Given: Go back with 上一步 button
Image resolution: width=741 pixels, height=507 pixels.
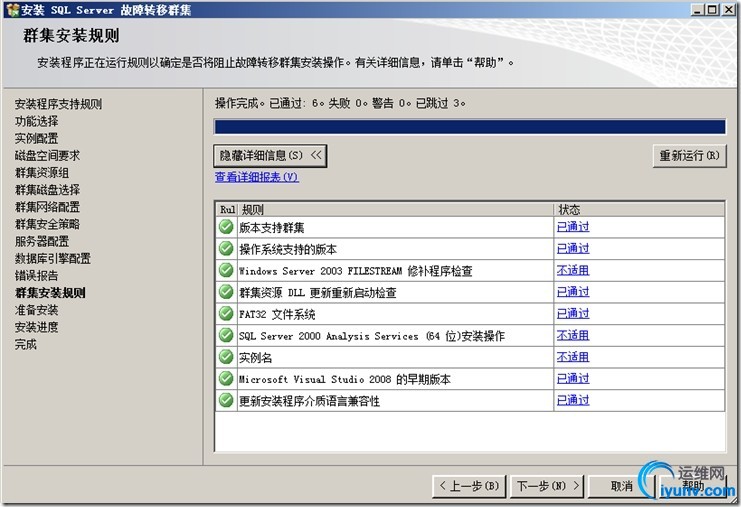Looking at the screenshot, I should pyautogui.click(x=469, y=486).
